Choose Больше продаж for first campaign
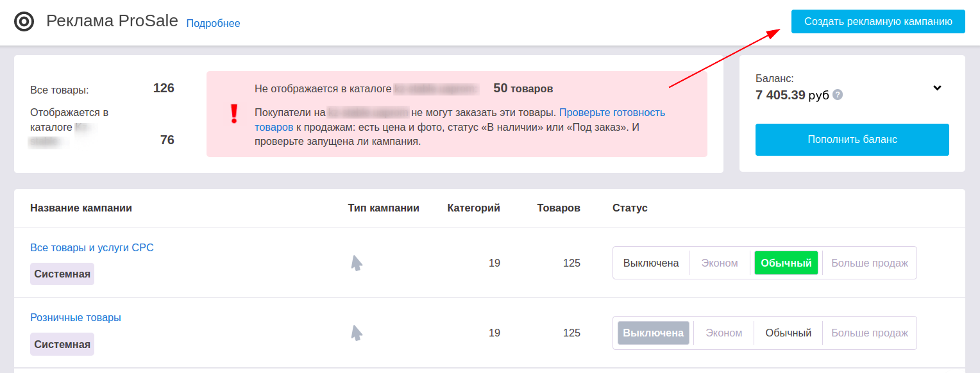 870,263
